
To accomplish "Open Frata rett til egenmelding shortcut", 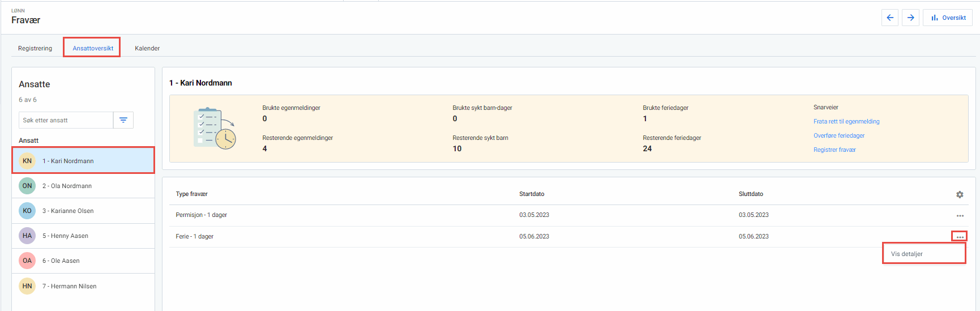I will [x=846, y=121].
